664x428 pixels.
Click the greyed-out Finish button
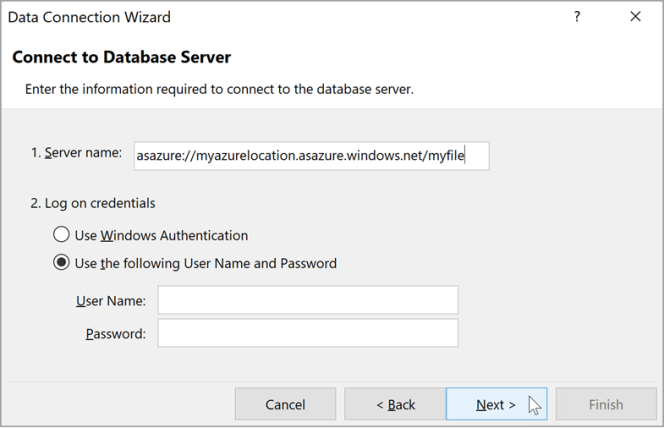[x=606, y=404]
